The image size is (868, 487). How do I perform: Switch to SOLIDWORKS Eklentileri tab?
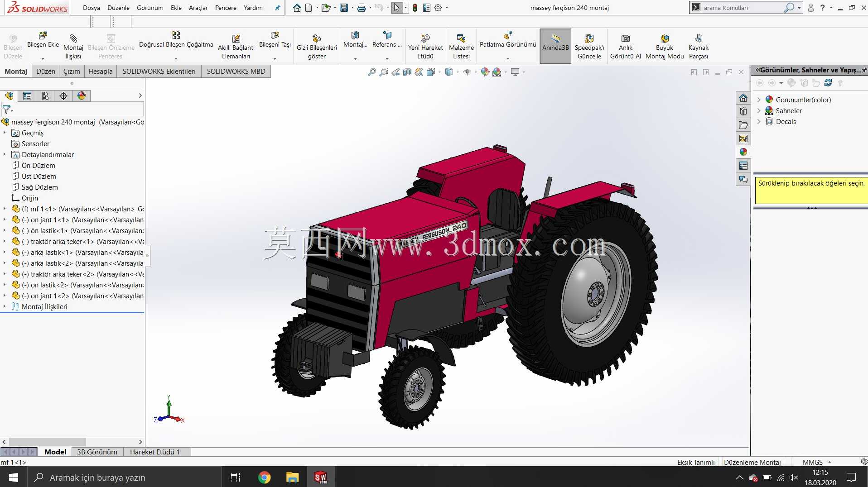coord(159,71)
